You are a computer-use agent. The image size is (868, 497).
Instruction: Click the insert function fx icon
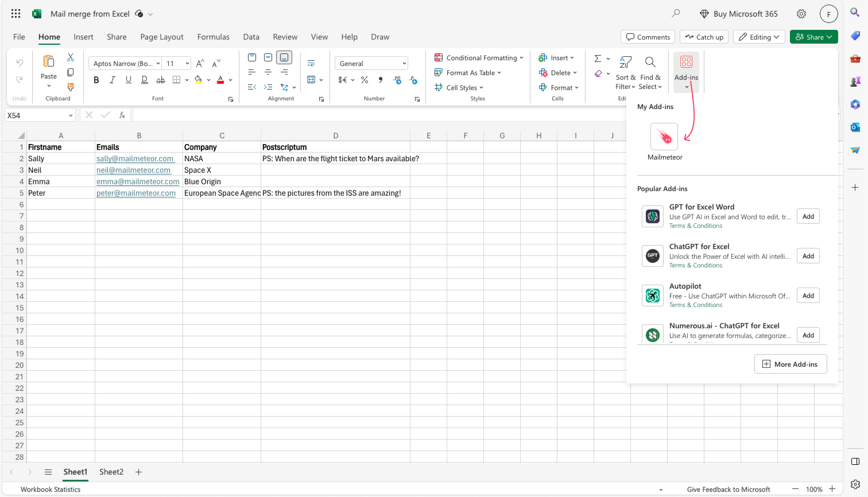tap(122, 115)
